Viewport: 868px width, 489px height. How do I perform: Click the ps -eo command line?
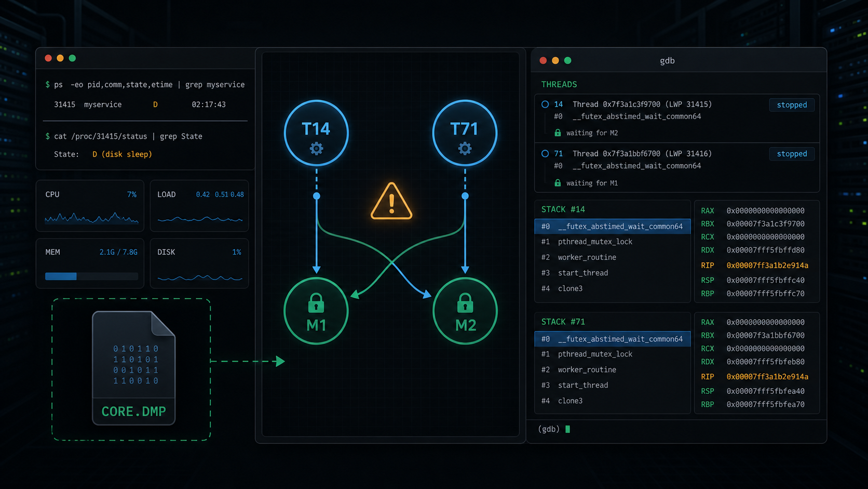[x=145, y=85]
